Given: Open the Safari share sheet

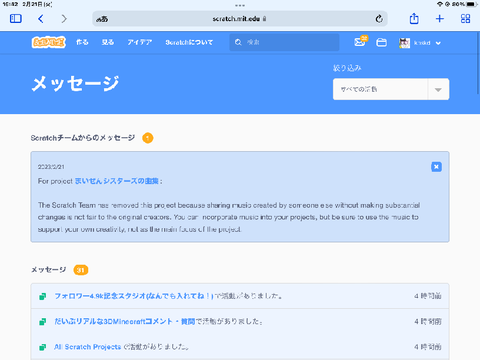Looking at the screenshot, I should pos(414,18).
